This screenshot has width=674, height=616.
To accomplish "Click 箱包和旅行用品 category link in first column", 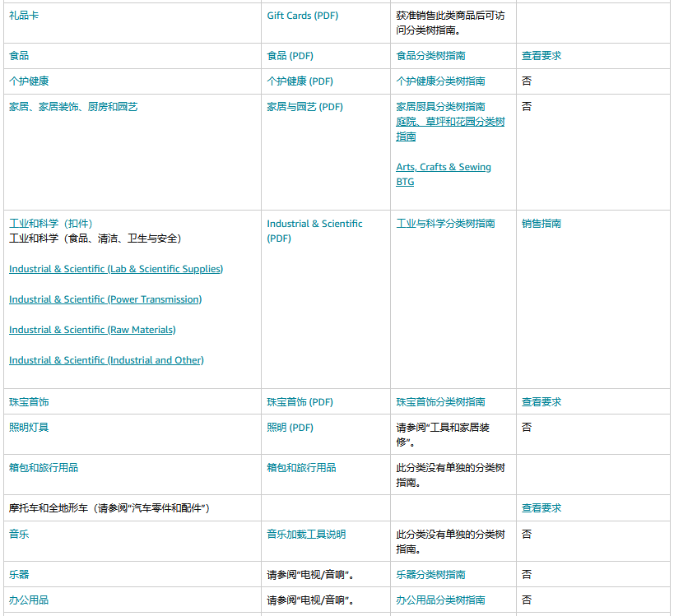I will [44, 468].
